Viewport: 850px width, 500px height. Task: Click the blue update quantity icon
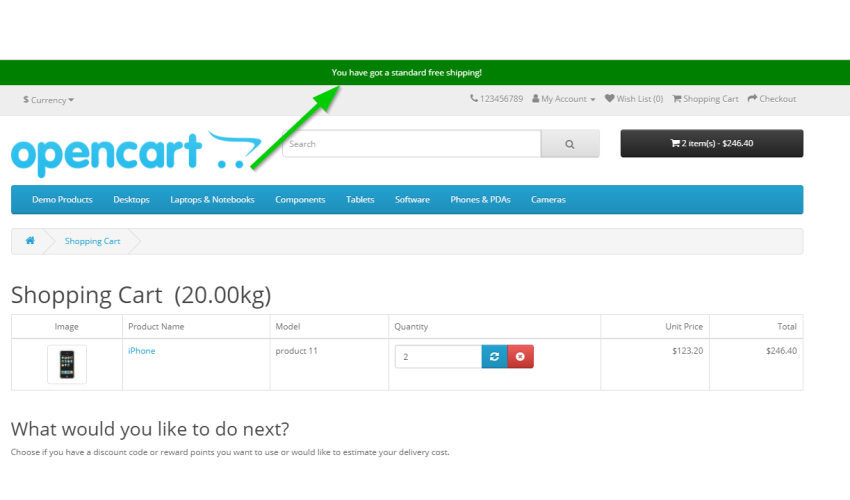[x=494, y=356]
